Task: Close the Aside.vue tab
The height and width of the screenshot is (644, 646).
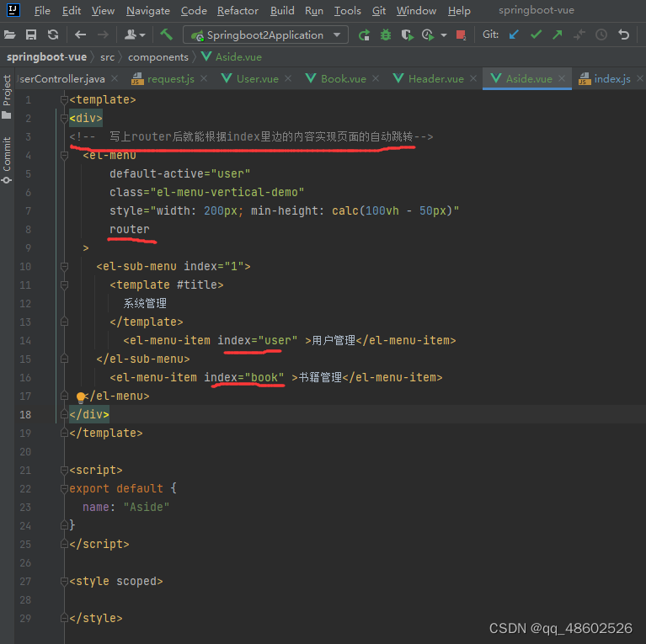Action: [562, 78]
